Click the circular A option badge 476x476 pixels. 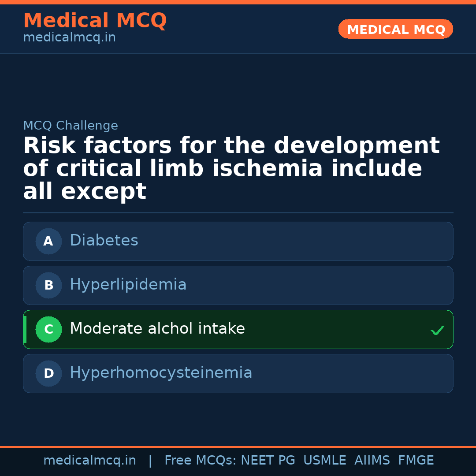(48, 241)
